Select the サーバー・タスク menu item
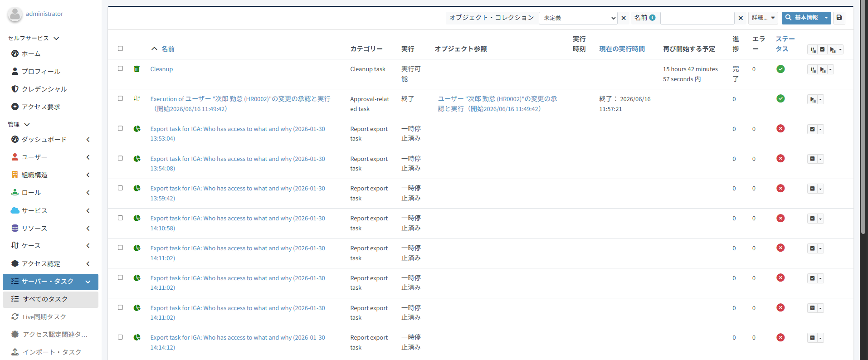 50,282
